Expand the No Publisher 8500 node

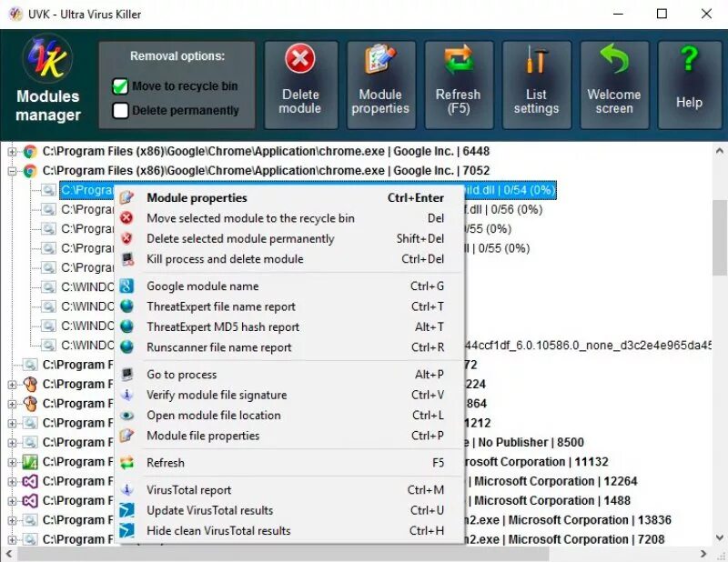12,443
